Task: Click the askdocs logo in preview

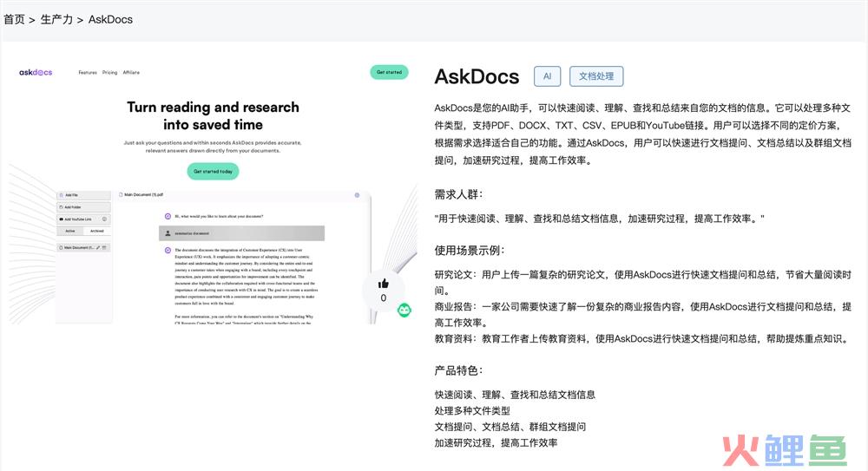Action: coord(36,73)
